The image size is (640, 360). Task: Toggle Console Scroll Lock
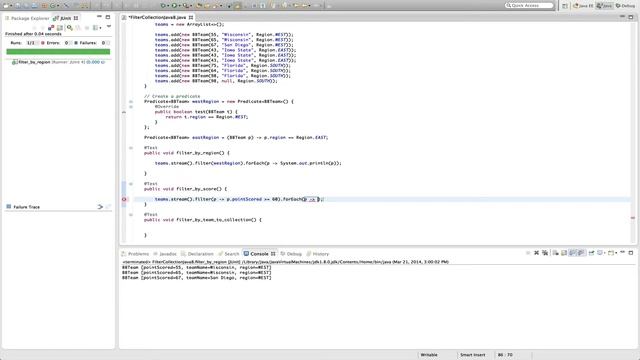[x=564, y=253]
